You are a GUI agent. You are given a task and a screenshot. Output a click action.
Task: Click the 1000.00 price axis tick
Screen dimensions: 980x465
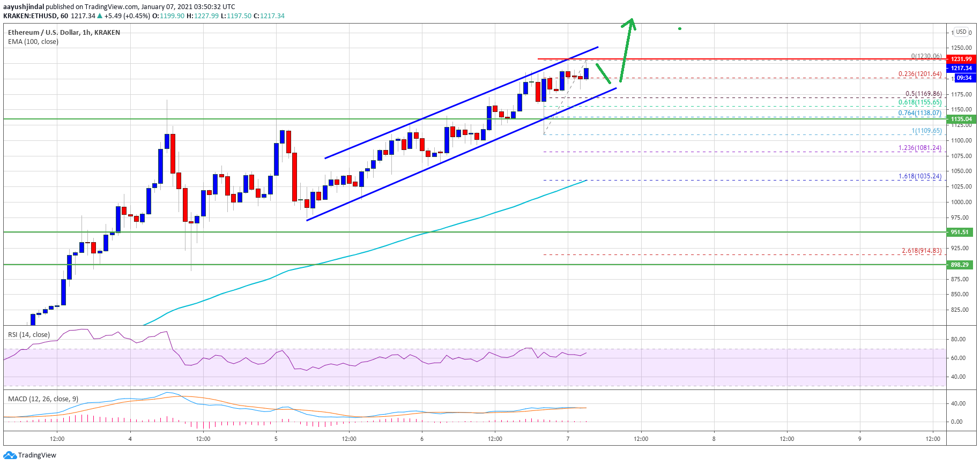(x=961, y=202)
